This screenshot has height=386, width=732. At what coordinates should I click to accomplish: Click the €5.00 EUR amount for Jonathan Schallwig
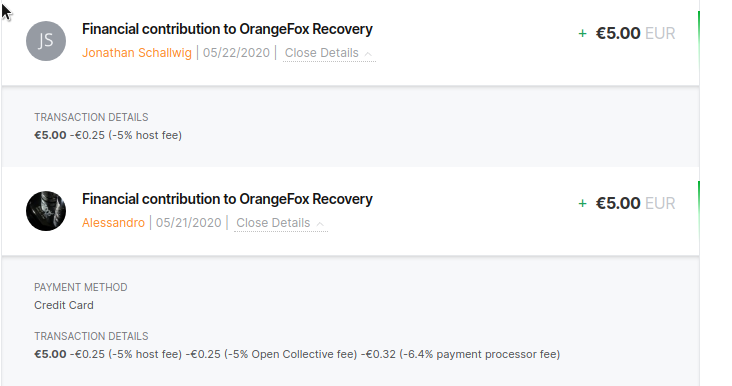[x=635, y=34]
